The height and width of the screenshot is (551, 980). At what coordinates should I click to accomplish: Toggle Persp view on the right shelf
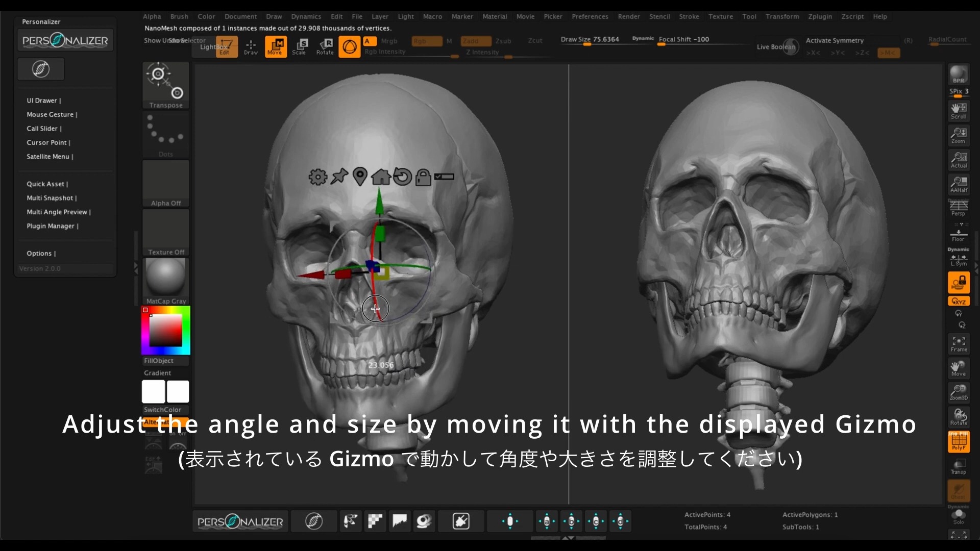coord(959,207)
